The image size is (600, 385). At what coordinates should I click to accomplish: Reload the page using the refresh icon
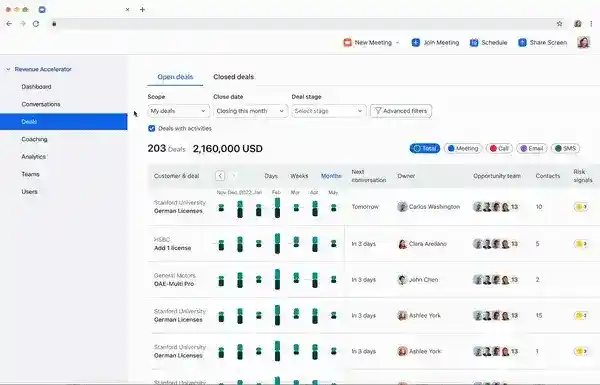[36, 24]
